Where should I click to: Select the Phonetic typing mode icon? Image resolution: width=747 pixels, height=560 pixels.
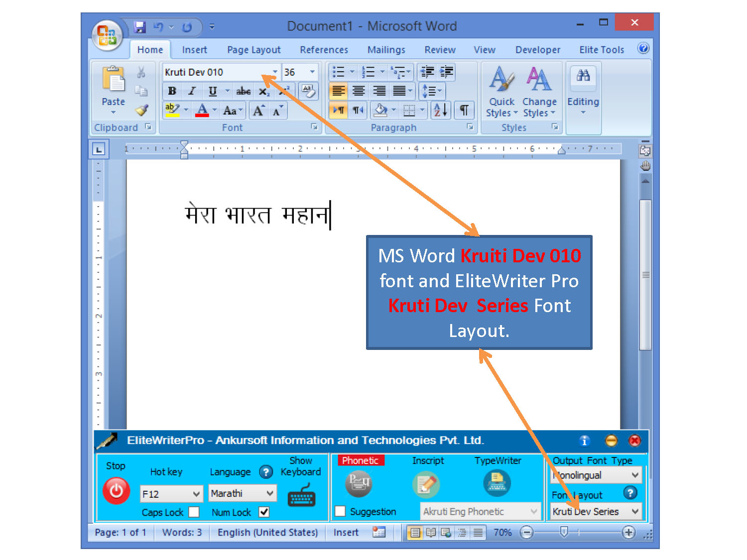359,483
